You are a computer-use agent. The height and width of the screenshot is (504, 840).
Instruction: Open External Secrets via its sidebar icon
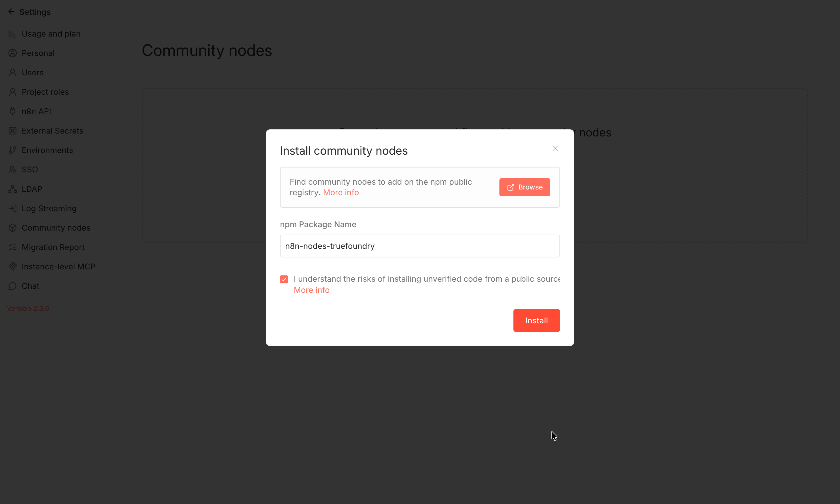pos(13,130)
